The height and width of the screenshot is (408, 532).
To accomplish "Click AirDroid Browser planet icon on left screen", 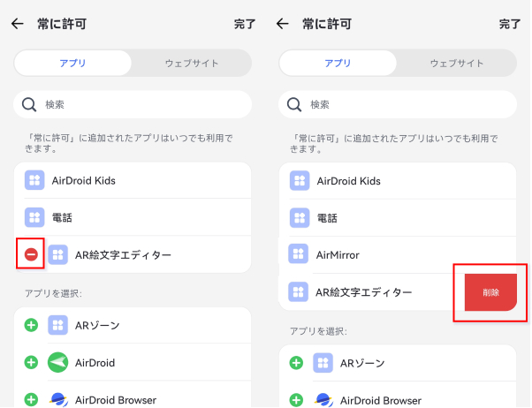I will pyautogui.click(x=58, y=399).
